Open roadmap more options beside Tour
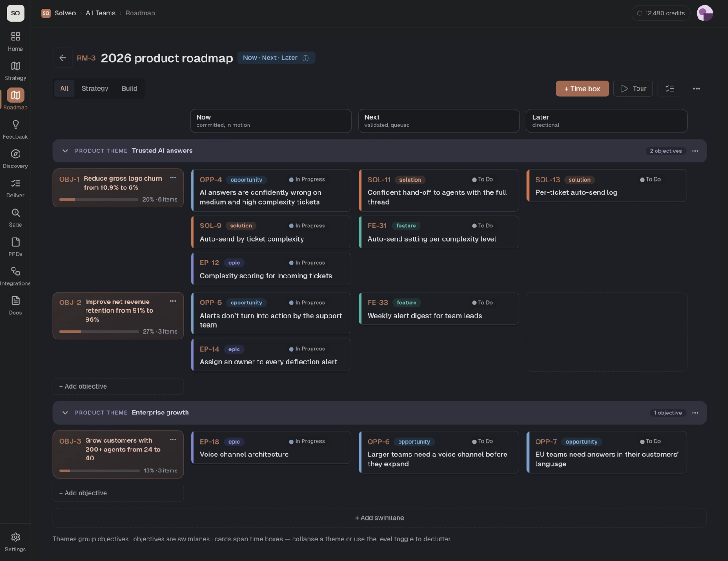728x561 pixels. click(697, 89)
